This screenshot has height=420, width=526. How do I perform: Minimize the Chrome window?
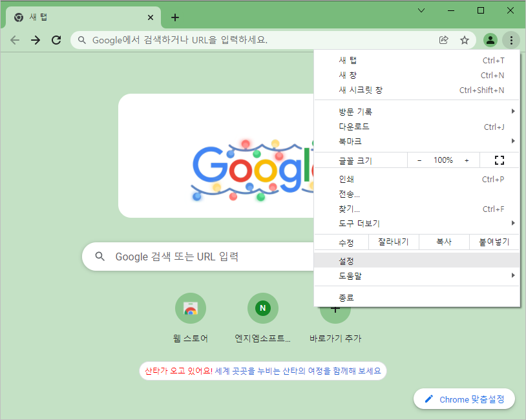point(451,10)
